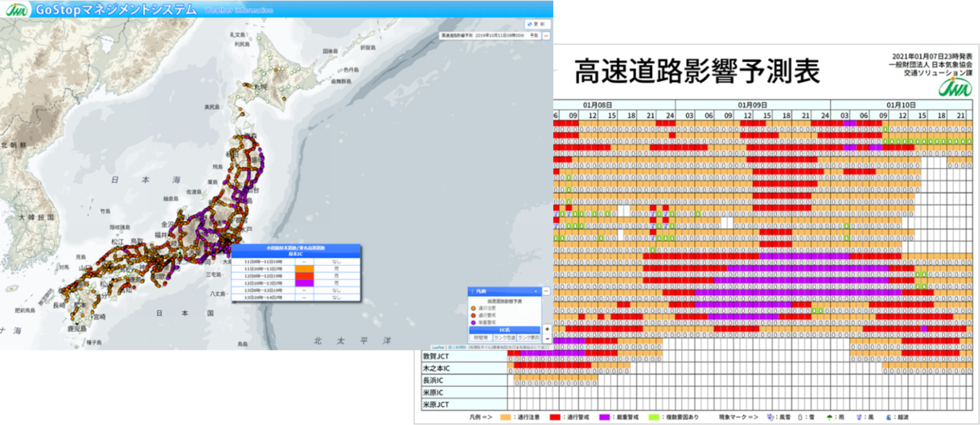Click the 雨 umbrella icon in table footer
The width and height of the screenshot is (980, 425).
point(829,417)
